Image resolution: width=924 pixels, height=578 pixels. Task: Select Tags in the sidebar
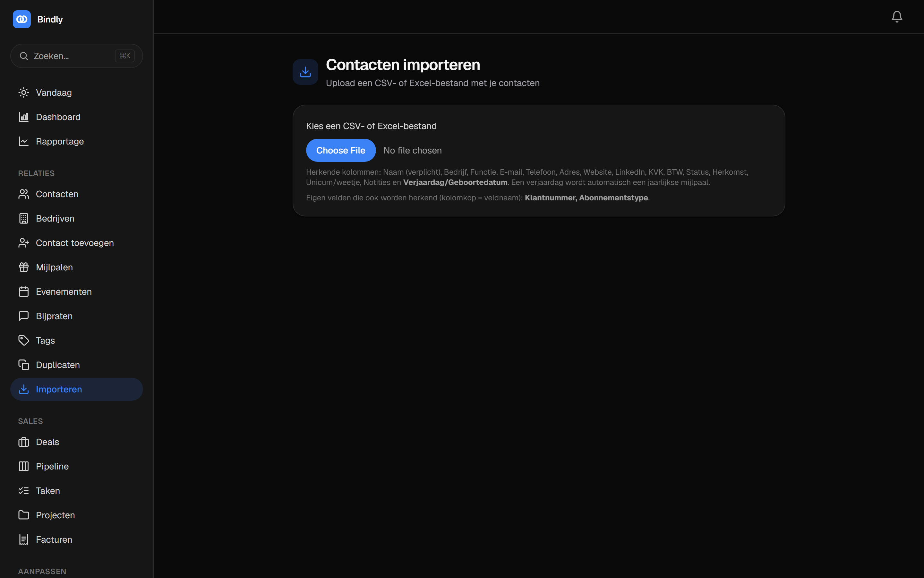77,341
